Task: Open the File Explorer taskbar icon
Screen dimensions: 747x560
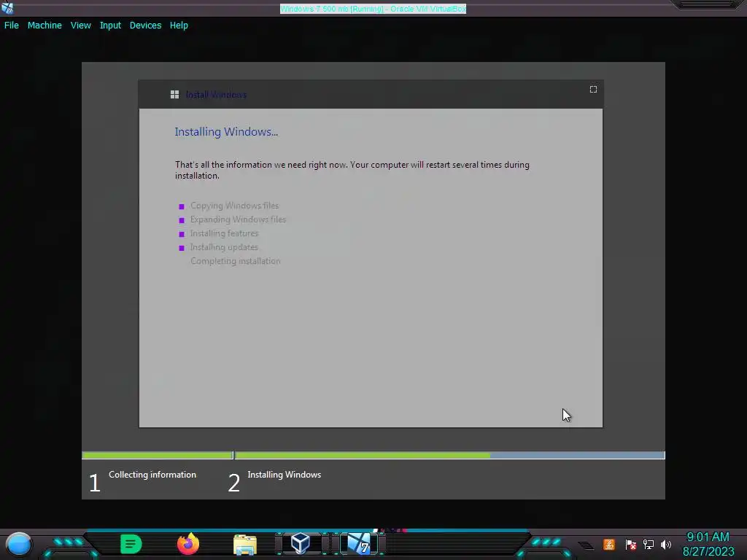Action: coord(245,545)
